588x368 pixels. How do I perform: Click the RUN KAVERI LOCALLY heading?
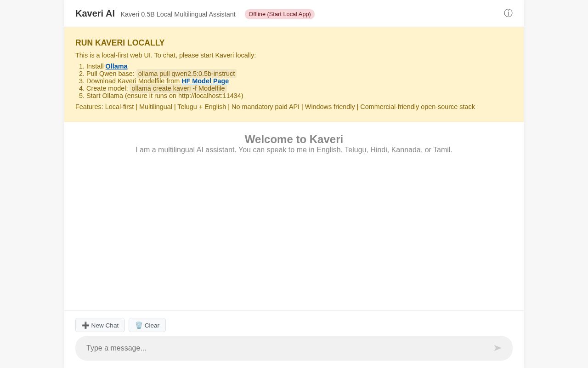coord(120,43)
